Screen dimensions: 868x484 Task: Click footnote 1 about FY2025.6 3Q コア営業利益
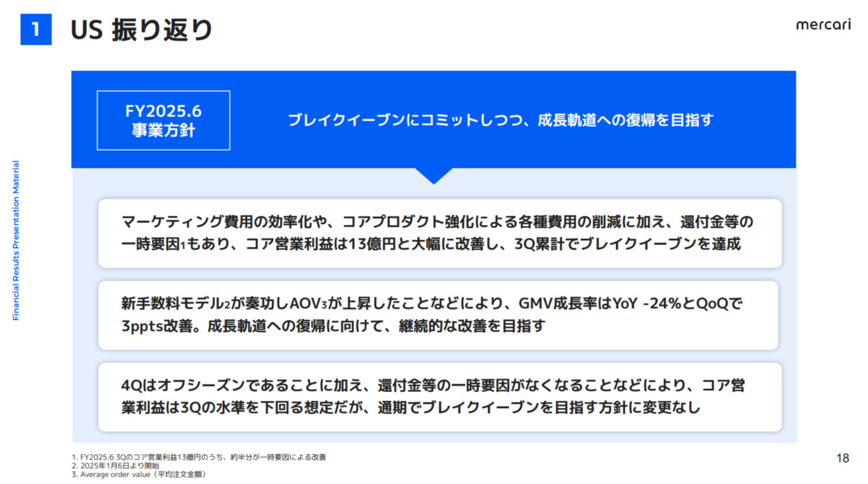pos(199,457)
